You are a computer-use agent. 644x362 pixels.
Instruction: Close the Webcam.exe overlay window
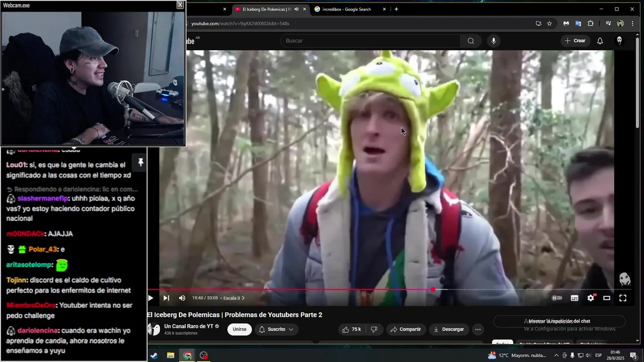pos(180,5)
